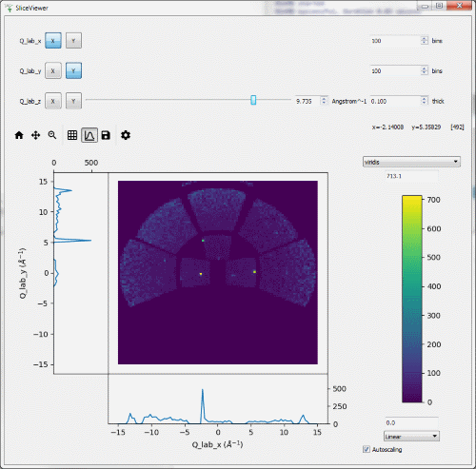Close the SliceViewer window
Screen dimensions: 476x469
pos(459,6)
